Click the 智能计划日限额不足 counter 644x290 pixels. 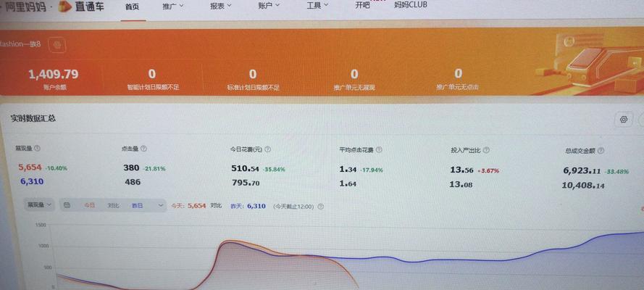coord(153,80)
